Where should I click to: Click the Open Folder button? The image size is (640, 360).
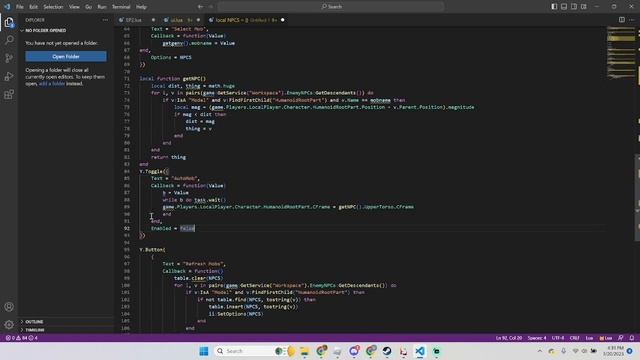[66, 56]
